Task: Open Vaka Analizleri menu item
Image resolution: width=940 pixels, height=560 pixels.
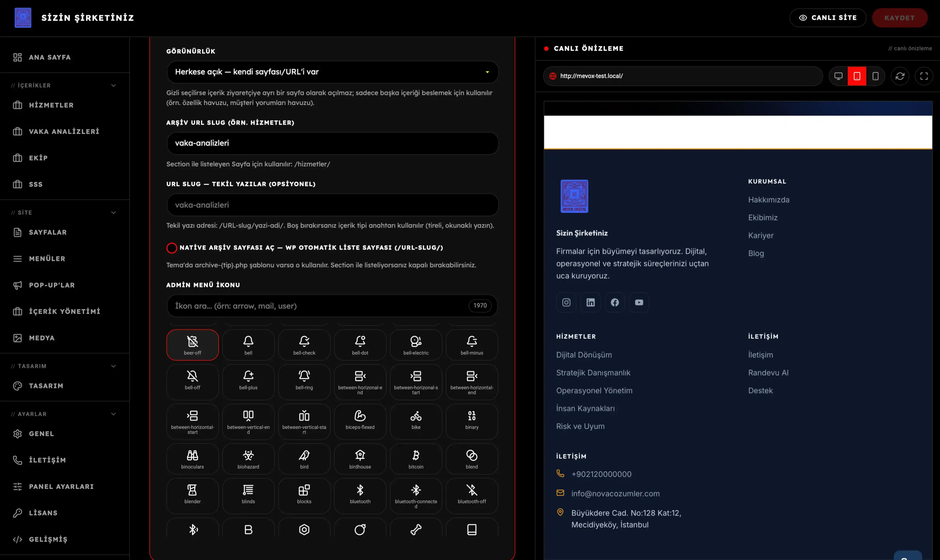Action: 64,132
